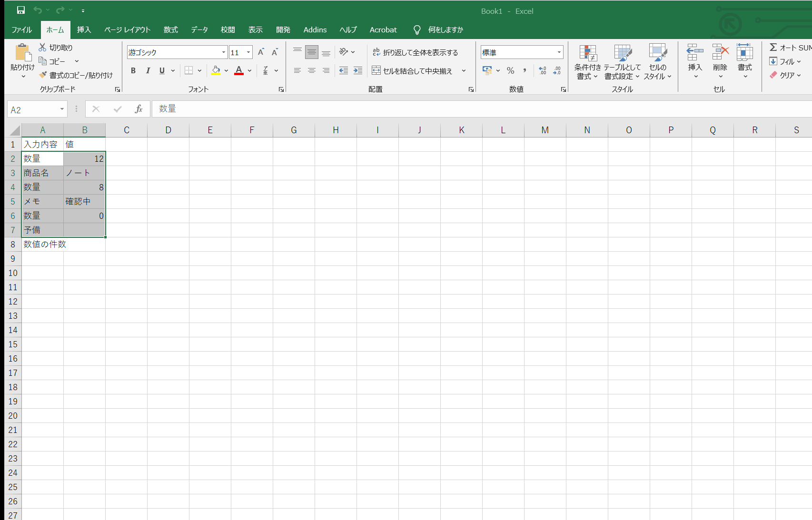Apply percent style to selection

(511, 70)
